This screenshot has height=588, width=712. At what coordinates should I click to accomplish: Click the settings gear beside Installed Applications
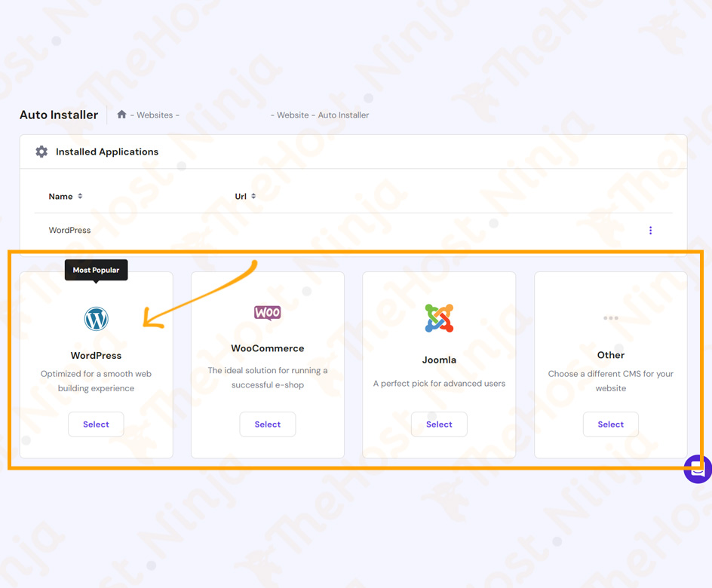point(42,152)
